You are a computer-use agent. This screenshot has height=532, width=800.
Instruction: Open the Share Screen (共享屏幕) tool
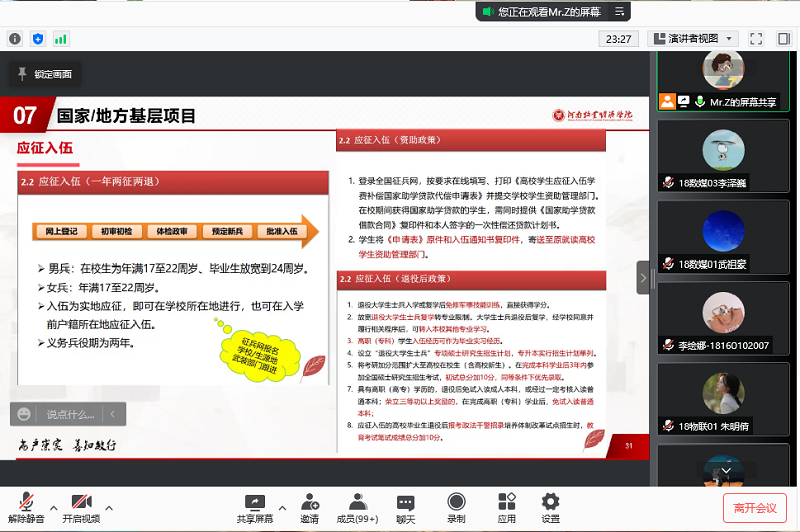[x=255, y=503]
